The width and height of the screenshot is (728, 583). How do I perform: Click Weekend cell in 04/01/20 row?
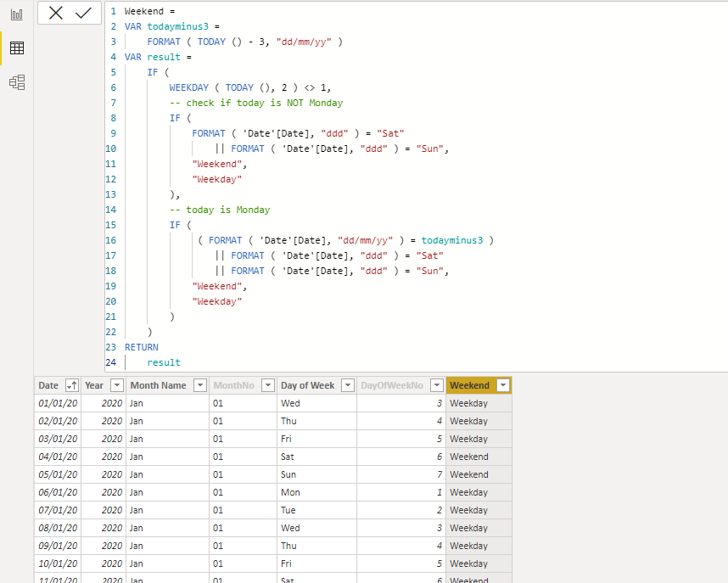[x=479, y=457]
